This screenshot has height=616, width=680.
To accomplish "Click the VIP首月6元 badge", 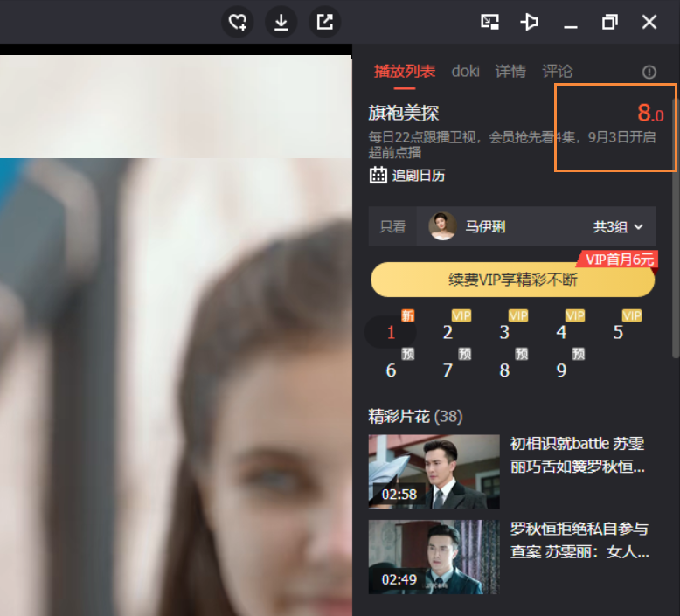I will tap(618, 260).
